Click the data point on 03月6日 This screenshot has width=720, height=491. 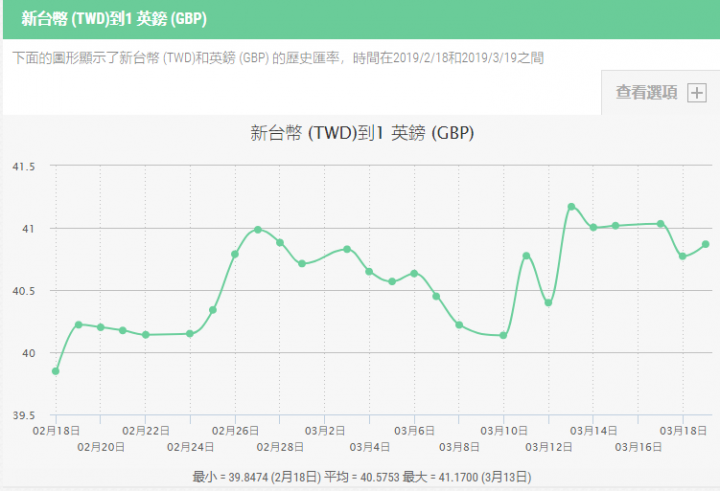coord(414,273)
